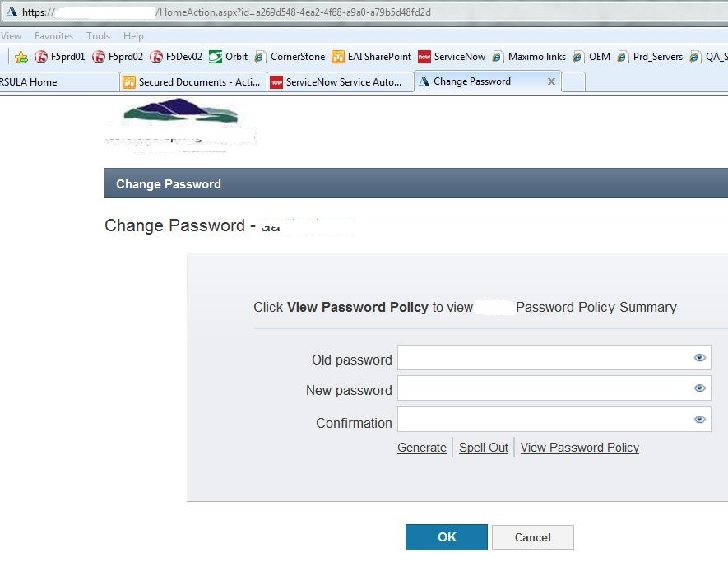Reveal the New password characters
The width and height of the screenshot is (728, 562).
tap(700, 388)
